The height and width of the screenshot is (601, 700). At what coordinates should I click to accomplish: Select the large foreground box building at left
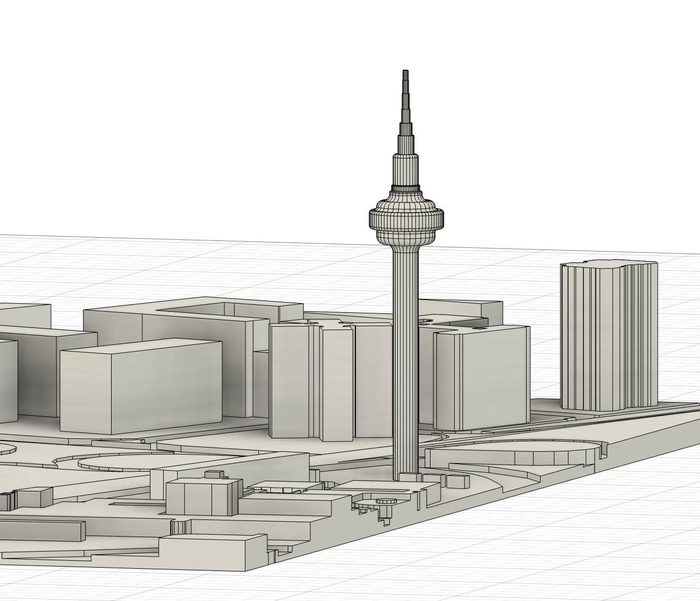141,386
